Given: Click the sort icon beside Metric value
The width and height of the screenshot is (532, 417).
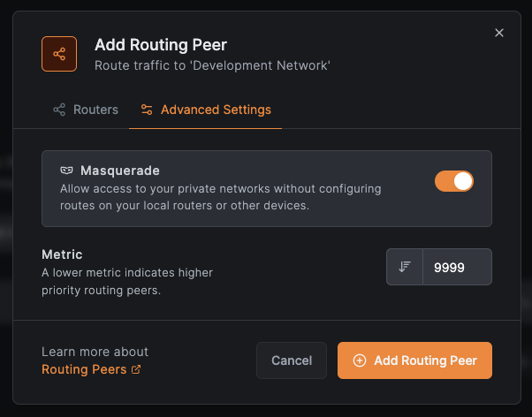Looking at the screenshot, I should (405, 267).
